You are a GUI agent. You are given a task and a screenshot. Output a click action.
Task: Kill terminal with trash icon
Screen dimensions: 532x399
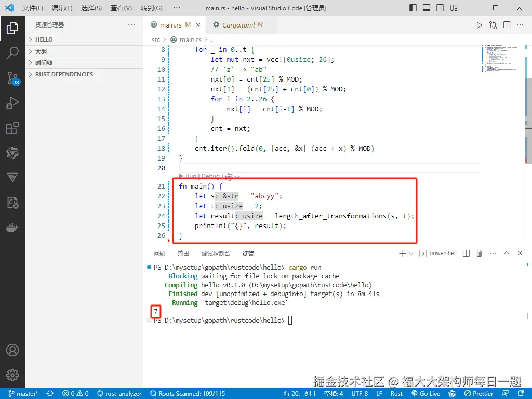[x=479, y=253]
